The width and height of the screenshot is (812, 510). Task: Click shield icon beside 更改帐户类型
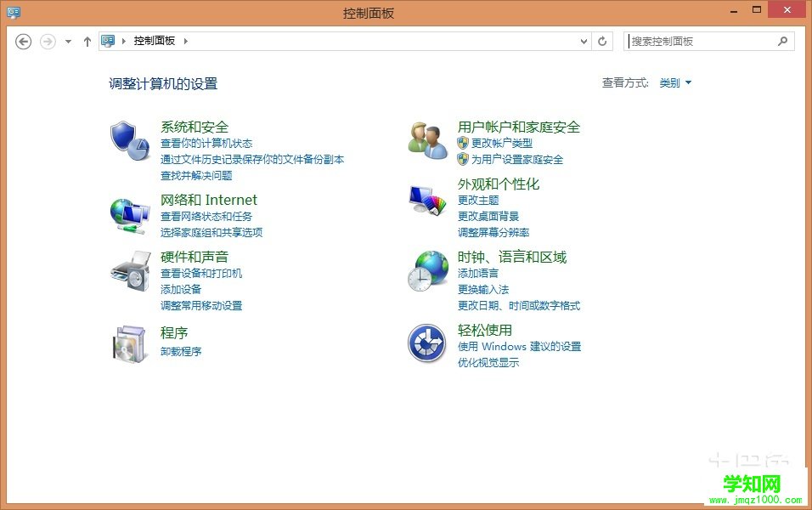[463, 143]
